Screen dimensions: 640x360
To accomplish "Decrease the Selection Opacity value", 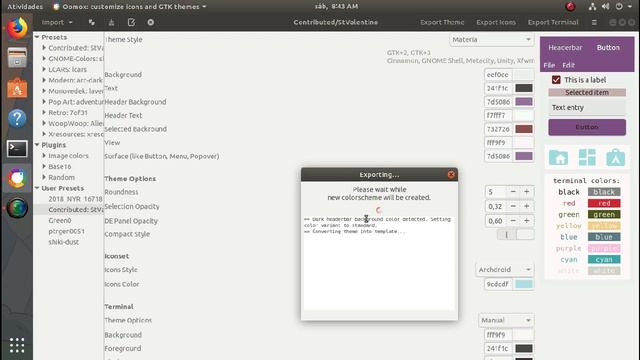I will click(x=513, y=207).
